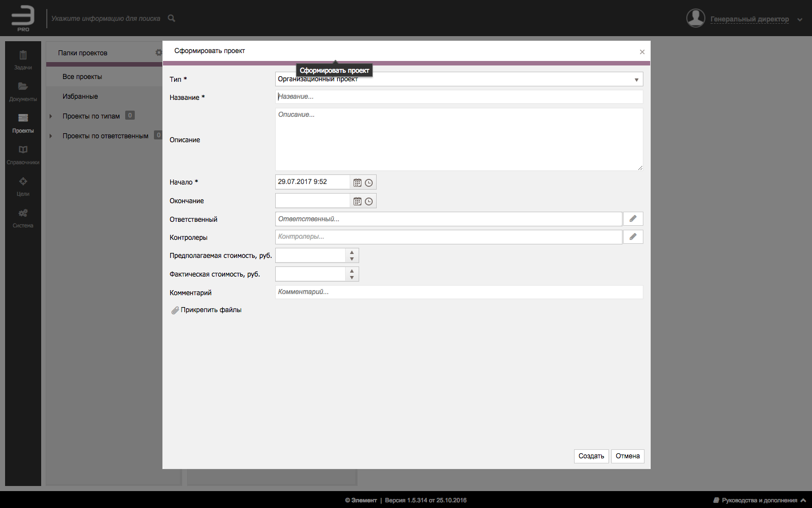Viewport: 812px width, 508px height.
Task: Expand Руководства и дополнения panel in footer
Action: [x=803, y=500]
